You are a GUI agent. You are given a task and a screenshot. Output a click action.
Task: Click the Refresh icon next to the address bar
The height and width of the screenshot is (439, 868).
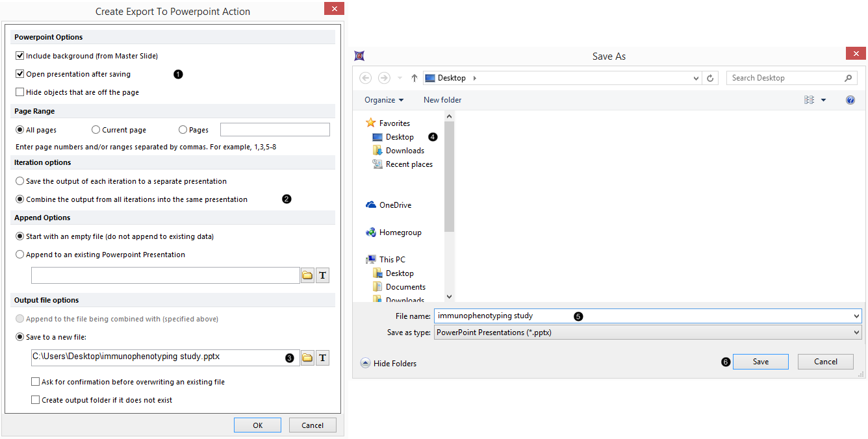(x=711, y=78)
